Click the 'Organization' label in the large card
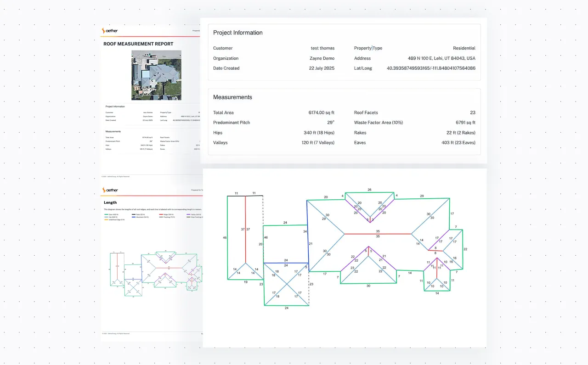This screenshot has width=588, height=365. [x=226, y=58]
